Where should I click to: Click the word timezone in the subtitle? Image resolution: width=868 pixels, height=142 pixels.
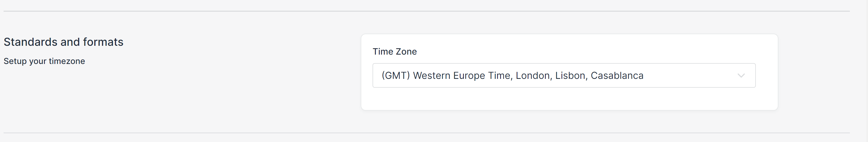[x=67, y=61]
